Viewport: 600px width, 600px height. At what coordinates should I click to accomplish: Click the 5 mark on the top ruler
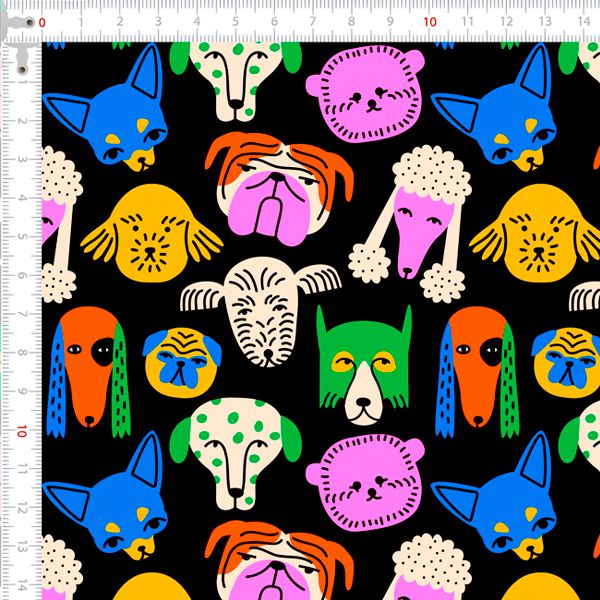click(235, 21)
